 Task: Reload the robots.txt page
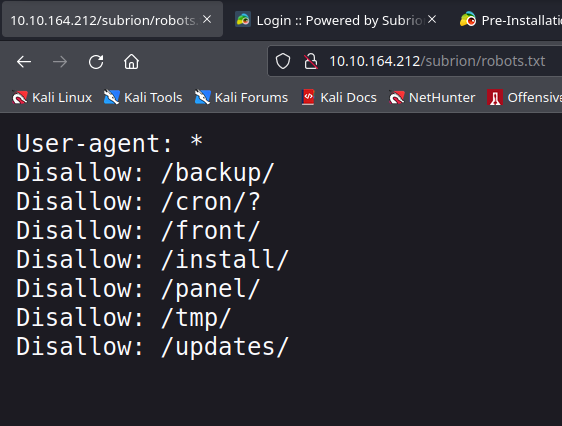click(96, 62)
